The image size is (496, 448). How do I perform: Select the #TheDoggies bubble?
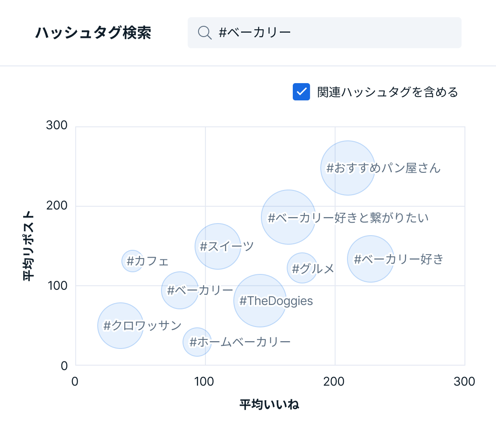[x=260, y=301]
